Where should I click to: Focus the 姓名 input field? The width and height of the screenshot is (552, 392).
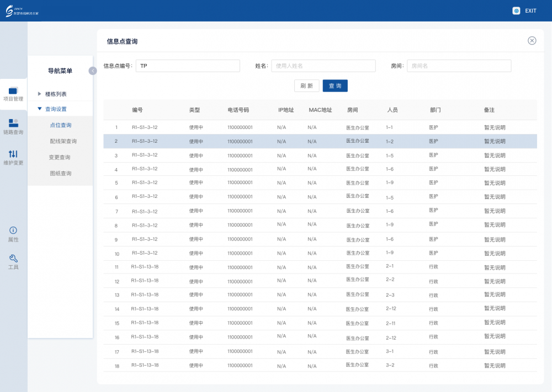tap(323, 66)
